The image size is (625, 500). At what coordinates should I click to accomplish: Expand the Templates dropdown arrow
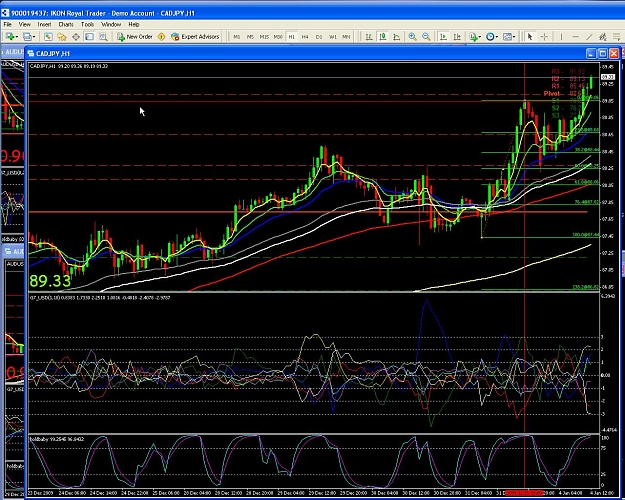[x=514, y=37]
